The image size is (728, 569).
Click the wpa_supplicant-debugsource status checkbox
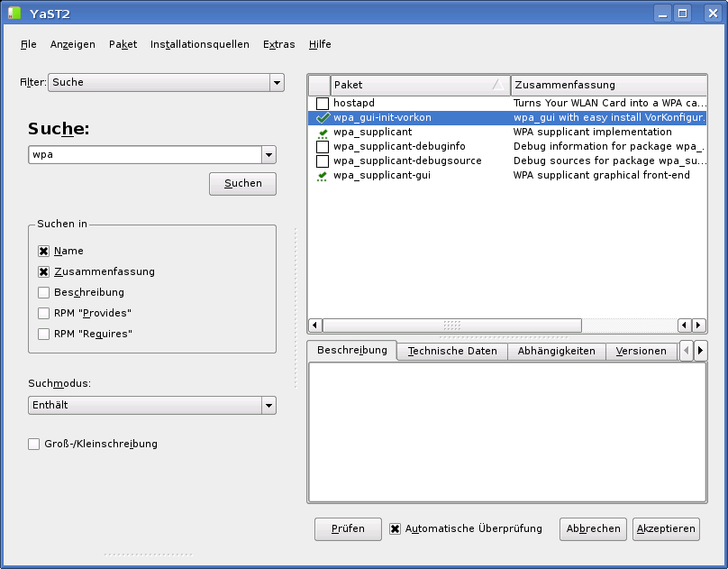(323, 161)
